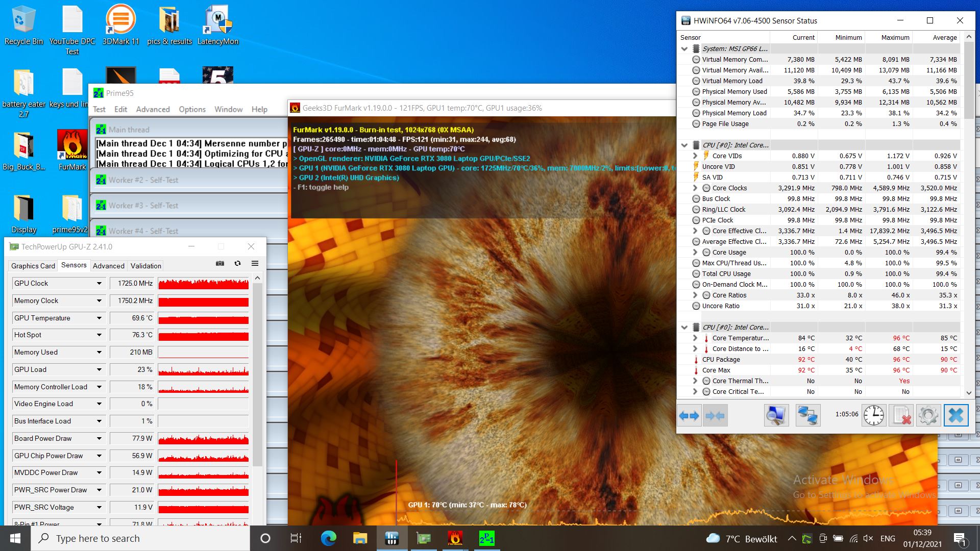Open Hot Spot sensor dropdown arrow
This screenshot has height=551, width=980.
click(99, 335)
